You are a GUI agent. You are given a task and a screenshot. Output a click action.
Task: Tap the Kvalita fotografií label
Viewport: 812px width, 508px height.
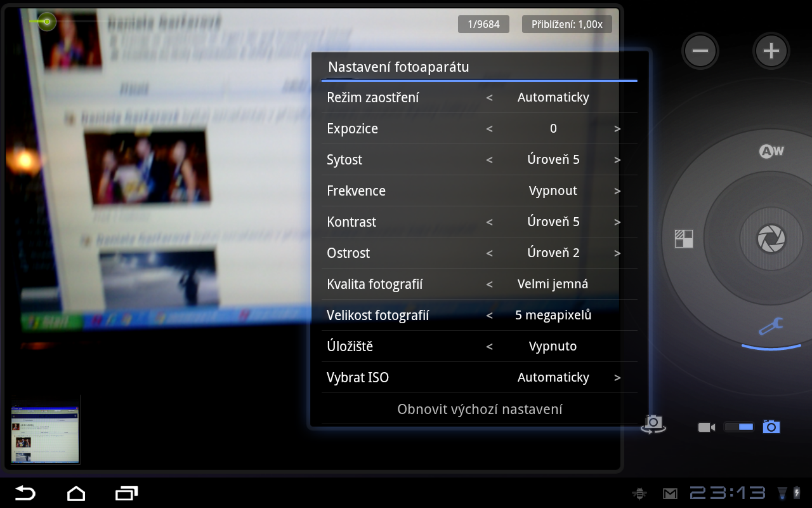pyautogui.click(x=375, y=284)
